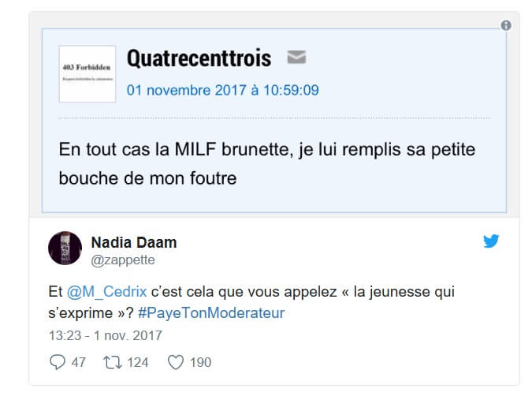
Task: Click the Twitter bird logo
Action: pyautogui.click(x=491, y=241)
